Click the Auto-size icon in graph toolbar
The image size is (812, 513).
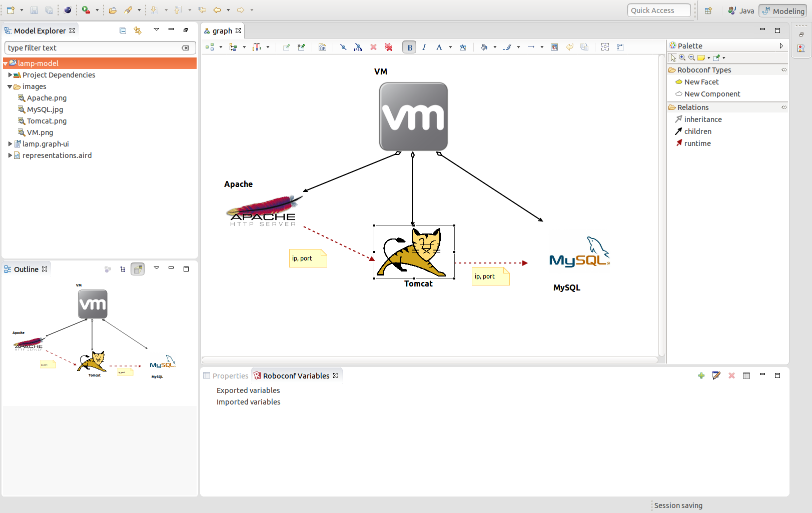[605, 47]
